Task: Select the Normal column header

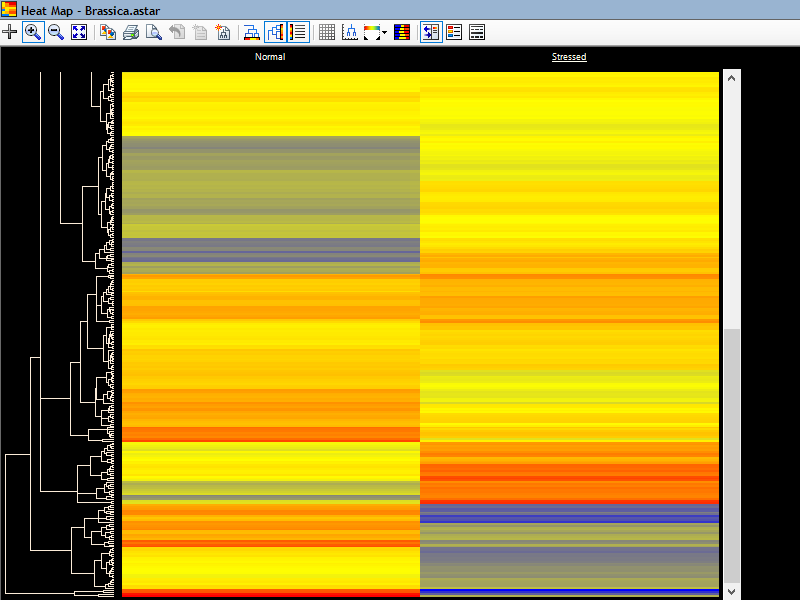Action: (270, 57)
